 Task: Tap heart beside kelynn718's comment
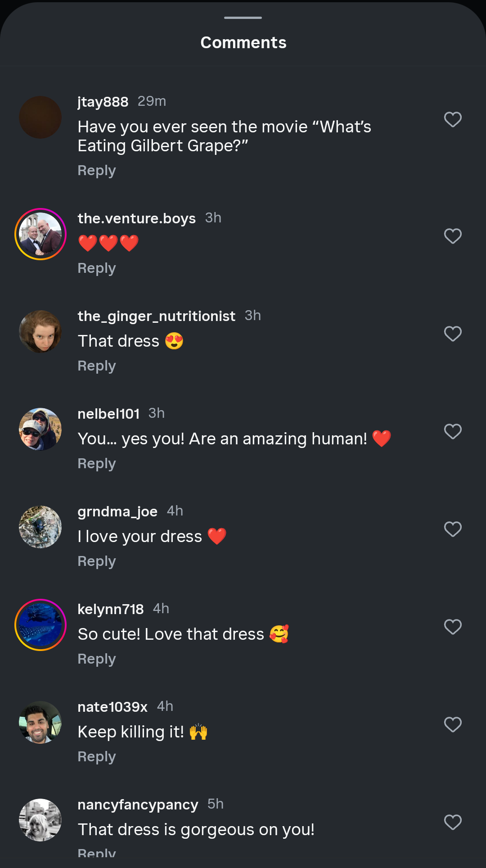[453, 627]
